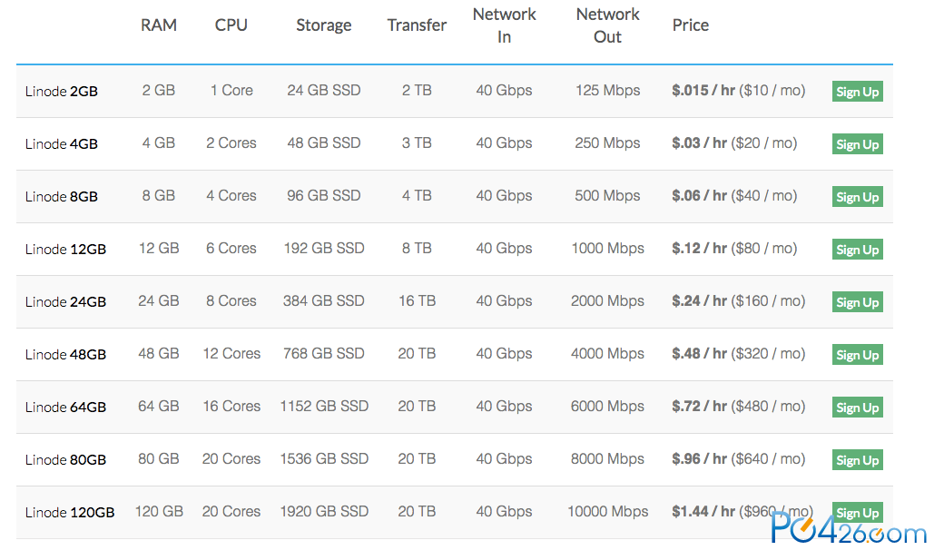The image size is (944, 560).
Task: Click Sign Up for the Linode 2GB plan
Action: pos(857,92)
